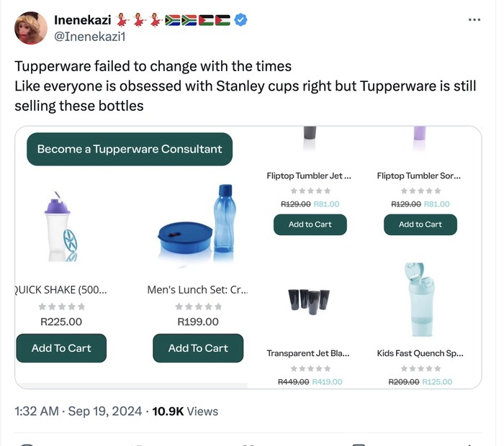Click the Kids Fast Quench bottle image
504x446 pixels.
pos(418,301)
